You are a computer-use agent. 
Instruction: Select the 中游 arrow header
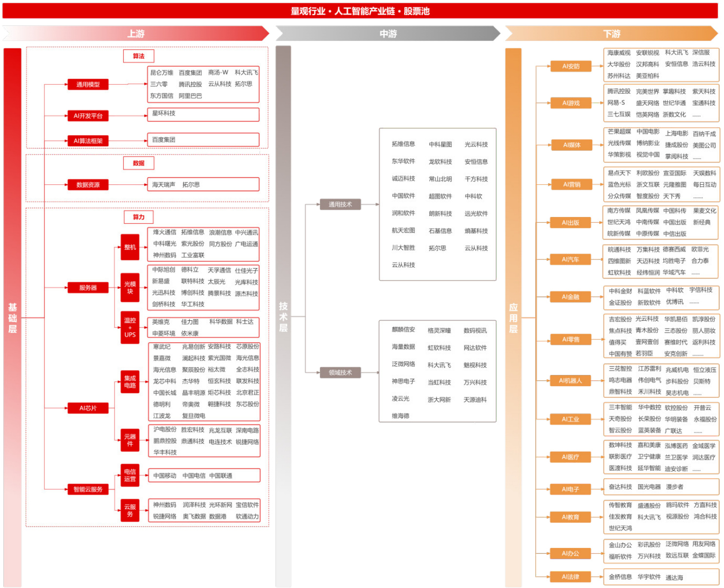[388, 34]
